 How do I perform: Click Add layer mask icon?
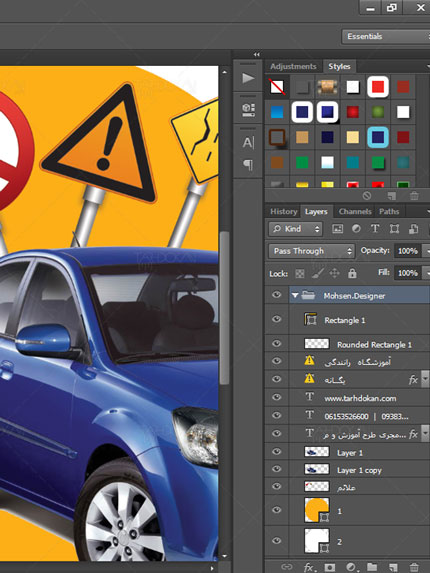[330, 567]
